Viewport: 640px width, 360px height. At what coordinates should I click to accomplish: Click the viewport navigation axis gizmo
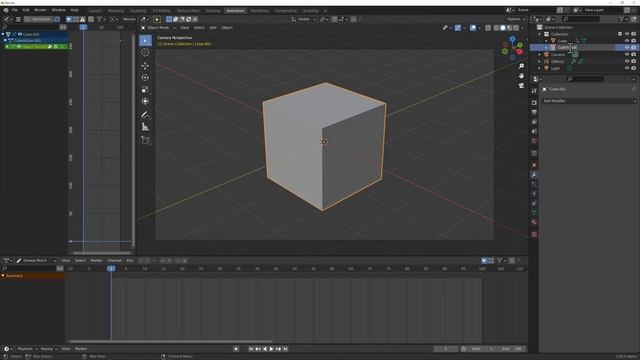[x=513, y=48]
